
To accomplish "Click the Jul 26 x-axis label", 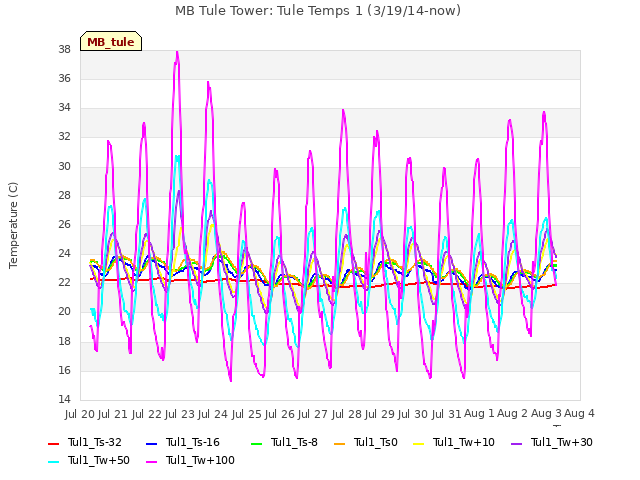I will (x=280, y=414).
